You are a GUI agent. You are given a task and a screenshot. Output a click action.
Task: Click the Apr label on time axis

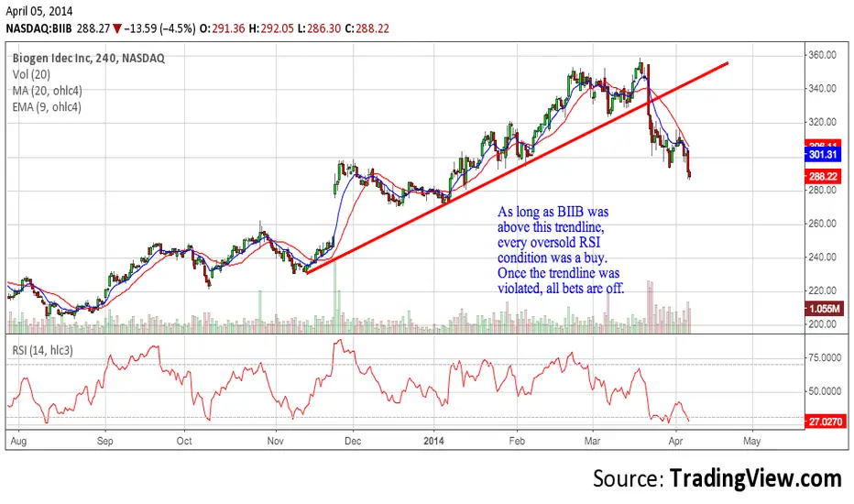pos(675,441)
